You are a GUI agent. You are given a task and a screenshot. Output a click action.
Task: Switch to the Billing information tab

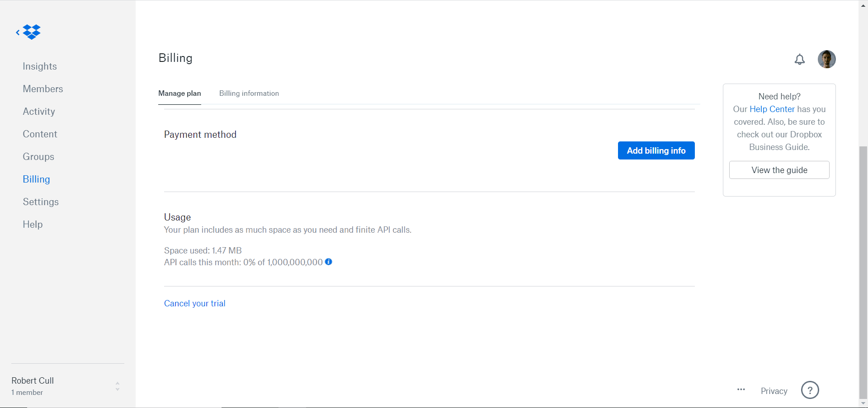[x=249, y=94]
